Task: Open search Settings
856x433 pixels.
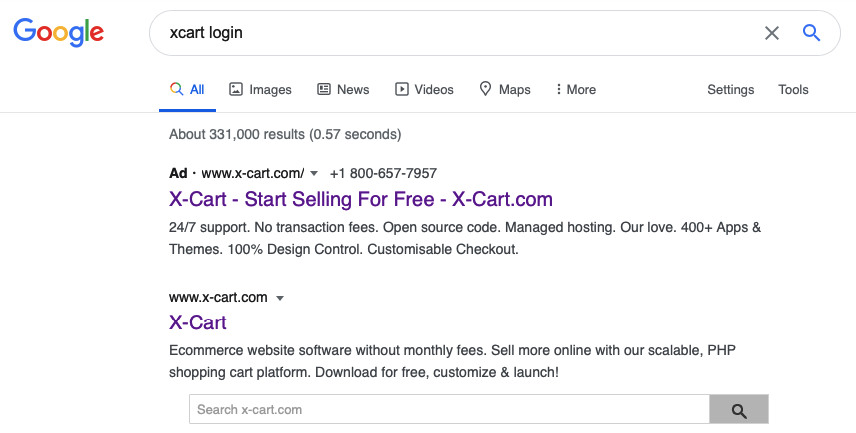Action: [x=730, y=90]
